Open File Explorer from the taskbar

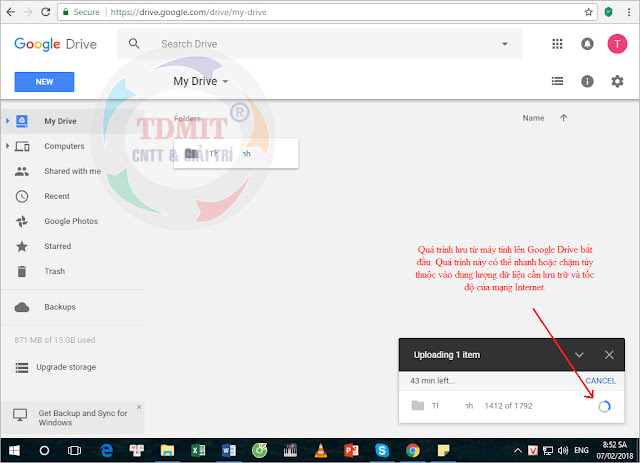point(167,450)
